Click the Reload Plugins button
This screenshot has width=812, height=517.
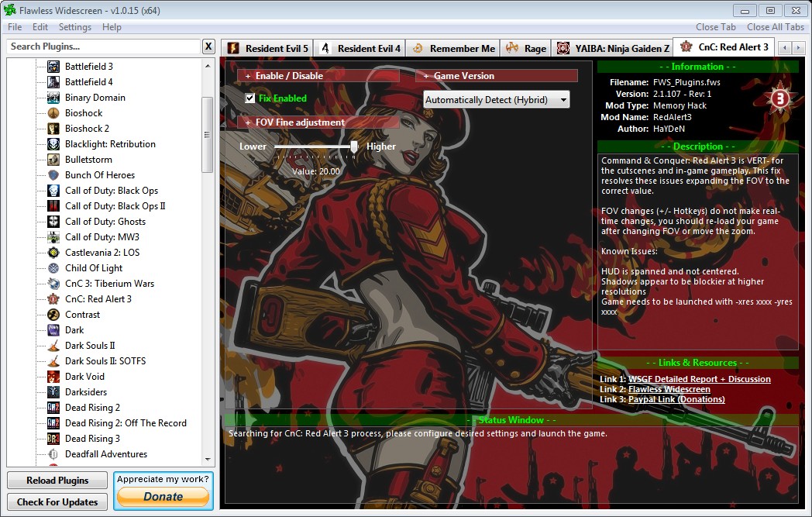pyautogui.click(x=57, y=481)
